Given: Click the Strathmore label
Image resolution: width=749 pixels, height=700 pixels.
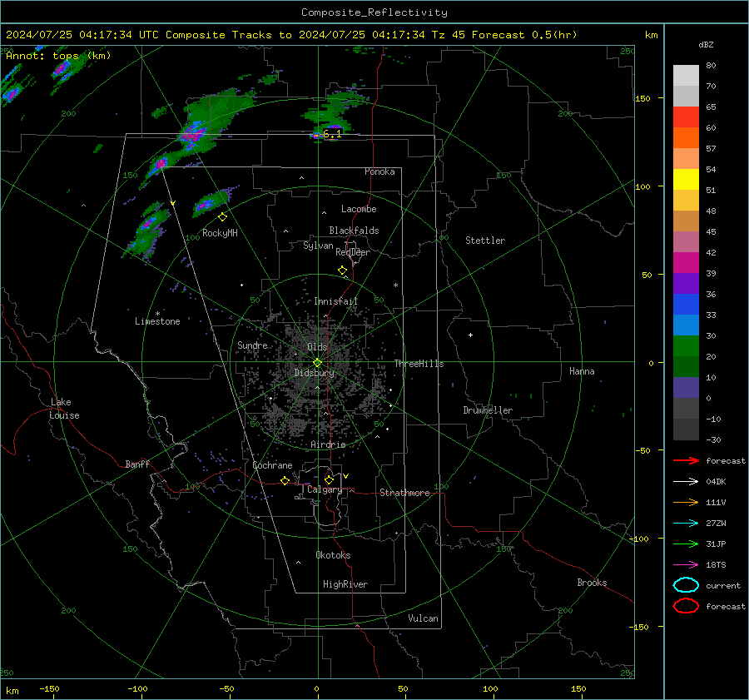Looking at the screenshot, I should (404, 493).
